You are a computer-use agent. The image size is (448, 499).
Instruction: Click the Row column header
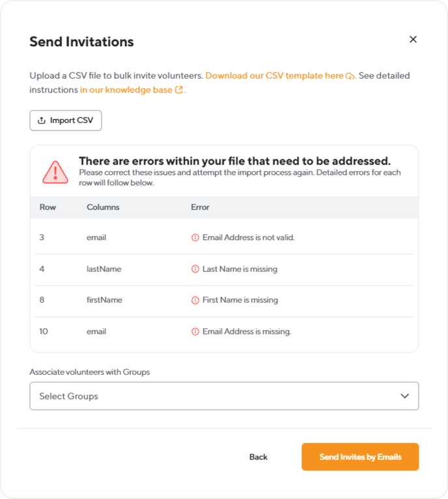(48, 207)
